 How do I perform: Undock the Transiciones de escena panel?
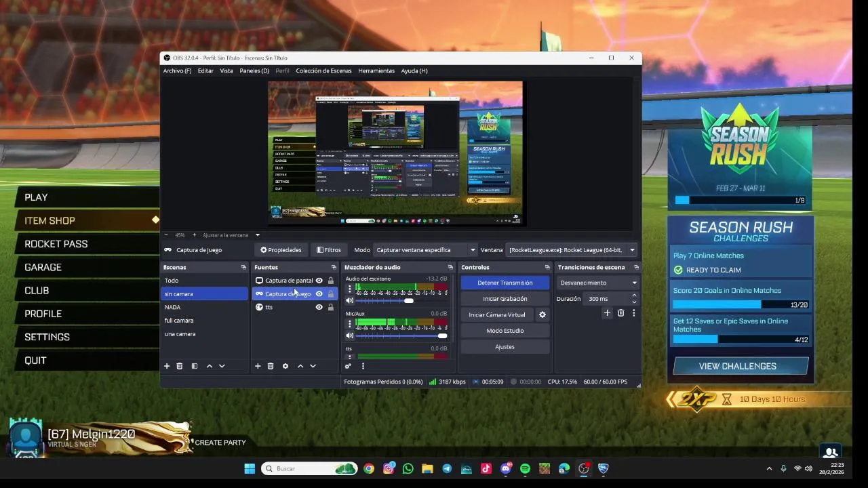636,267
